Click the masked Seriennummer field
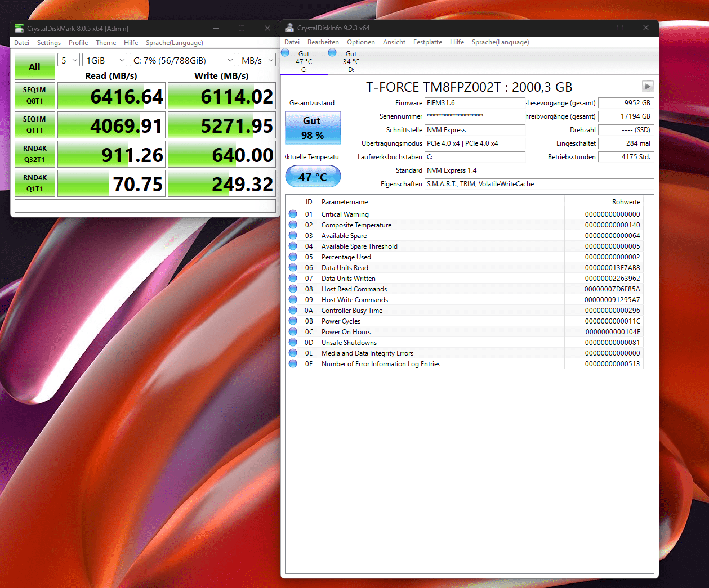Image resolution: width=709 pixels, height=588 pixels. click(x=475, y=116)
